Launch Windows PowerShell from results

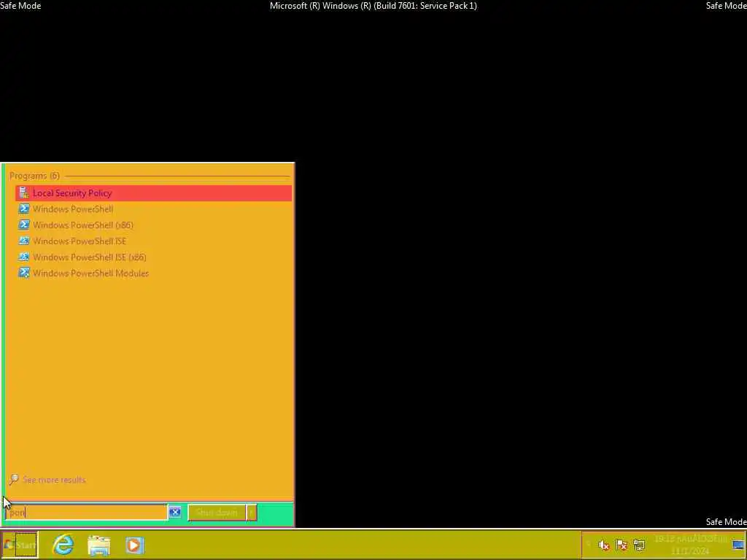click(153, 209)
